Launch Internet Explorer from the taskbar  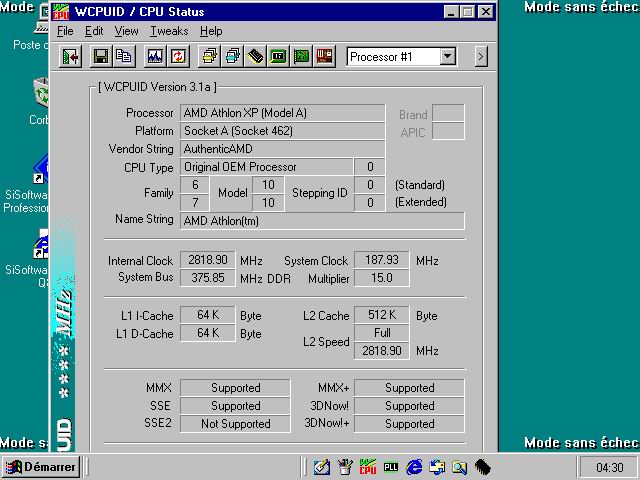pos(414,467)
